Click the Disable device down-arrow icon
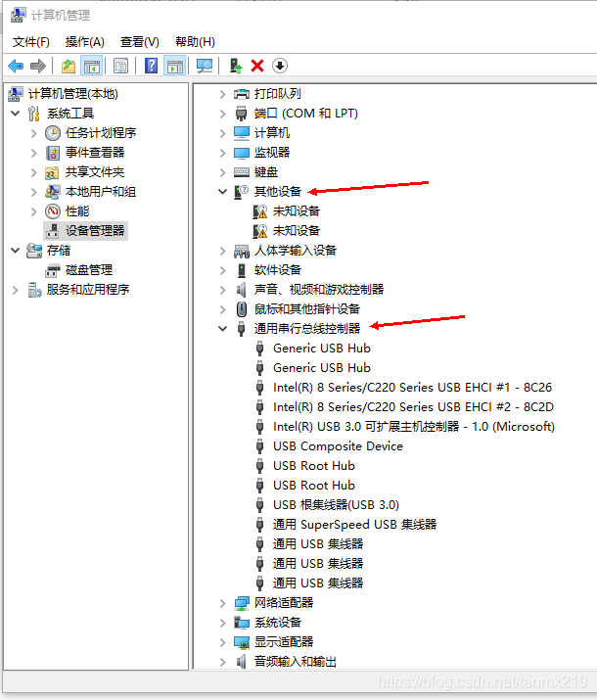Screen dimensions: 597x700 click(x=280, y=66)
